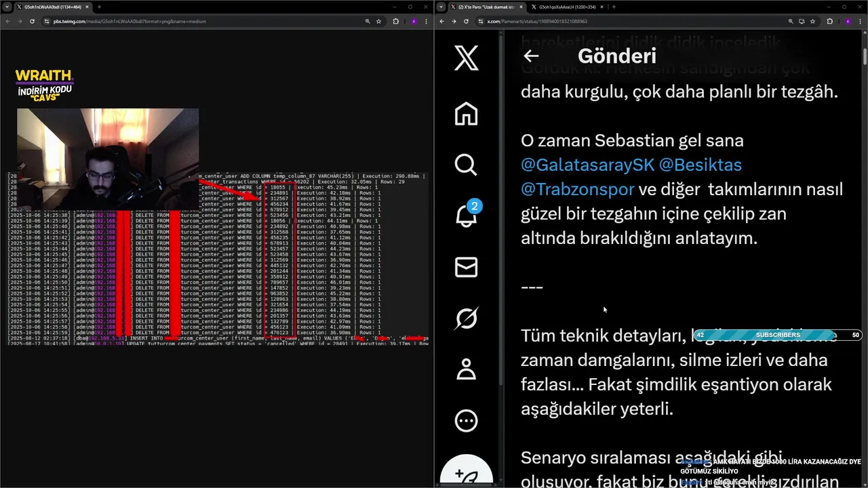
Task: Reload page in left browser window
Action: 32,21
